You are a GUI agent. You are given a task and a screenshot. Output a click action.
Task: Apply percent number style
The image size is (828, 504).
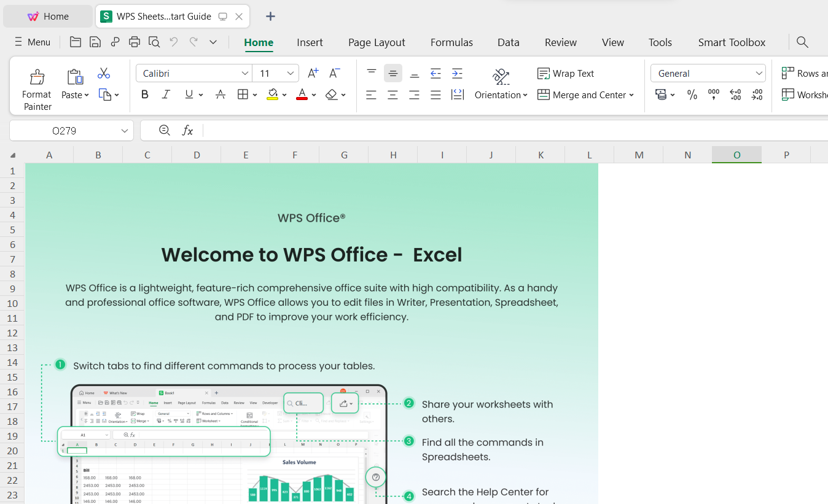coord(692,95)
